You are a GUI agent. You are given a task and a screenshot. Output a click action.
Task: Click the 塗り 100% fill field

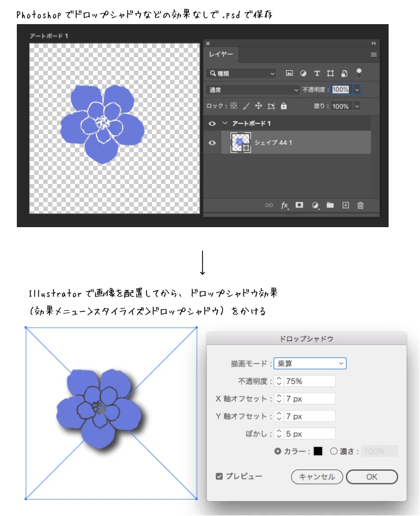341,106
